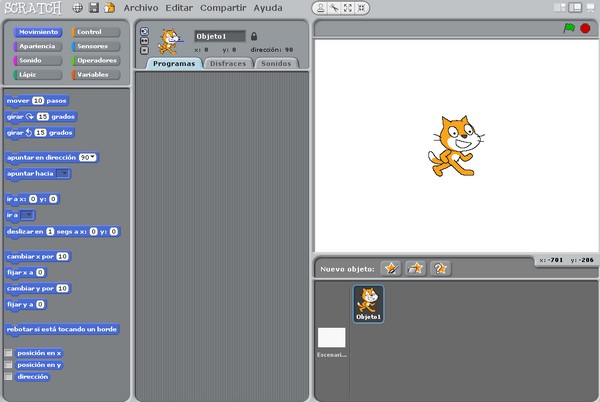The height and width of the screenshot is (402, 600).
Task: Set rotation style to don't rotate
Action: tap(144, 50)
